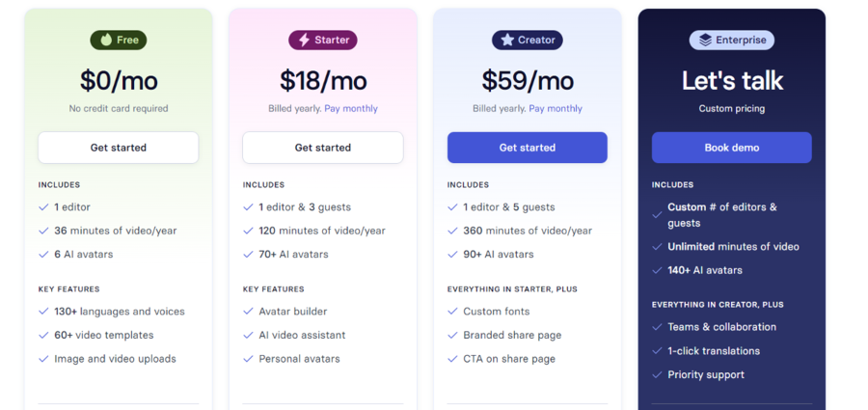Click checkmark icon next to Priority support
The image size is (868, 410).
click(x=657, y=375)
